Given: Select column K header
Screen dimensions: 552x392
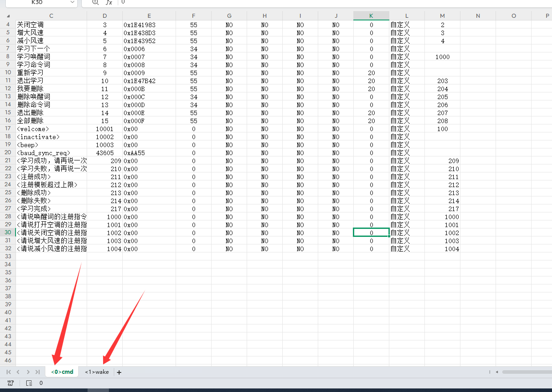Looking at the screenshot, I should click(371, 16).
